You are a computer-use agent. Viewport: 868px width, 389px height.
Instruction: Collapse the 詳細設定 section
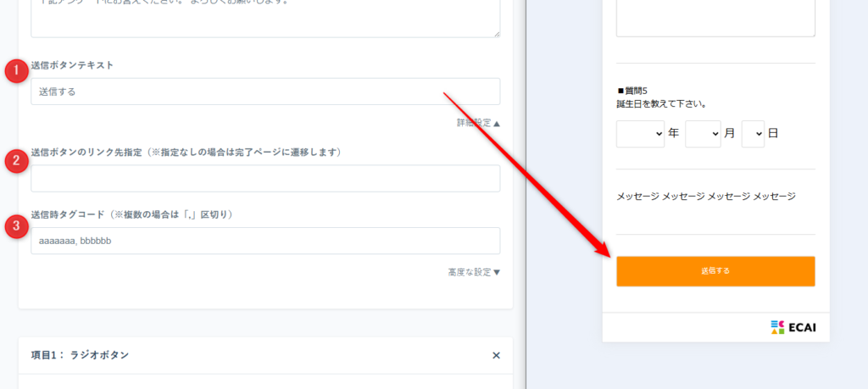(x=478, y=124)
